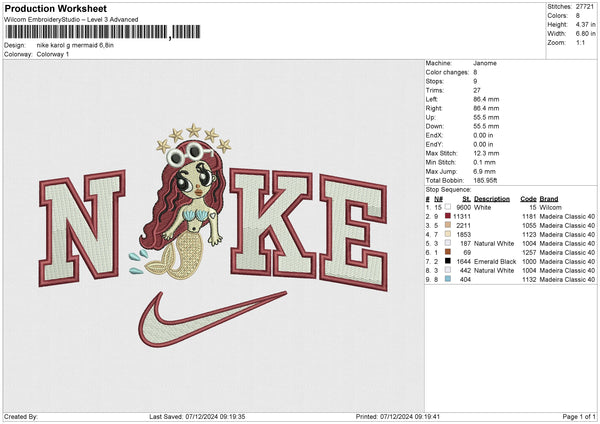Click the 'Colorway 1' value
Image resolution: width=600 pixels, height=424 pixels.
pos(53,54)
